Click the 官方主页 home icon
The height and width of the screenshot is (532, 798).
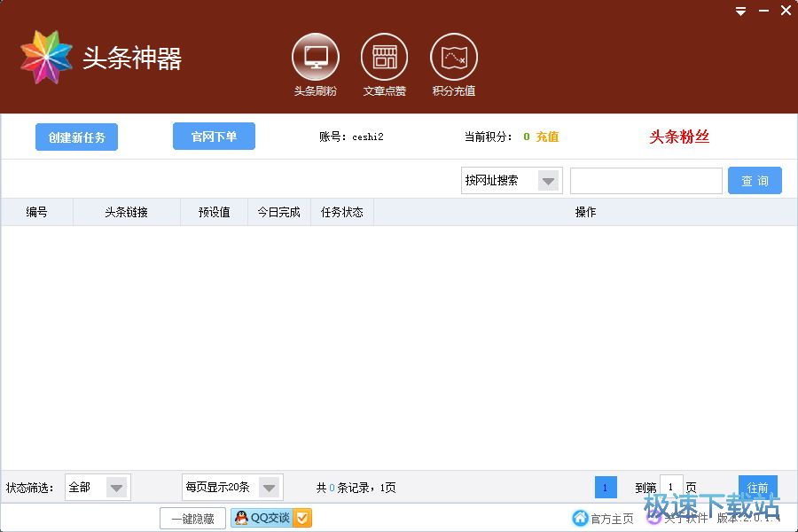click(x=580, y=518)
